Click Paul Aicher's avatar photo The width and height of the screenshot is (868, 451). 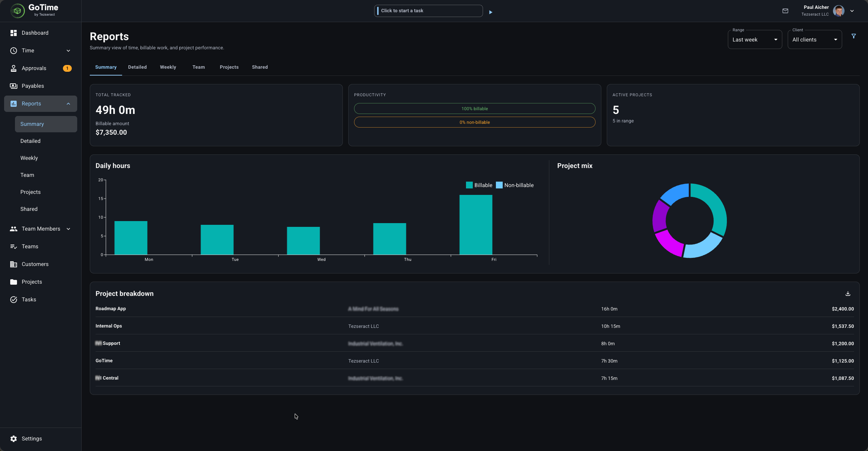click(839, 11)
